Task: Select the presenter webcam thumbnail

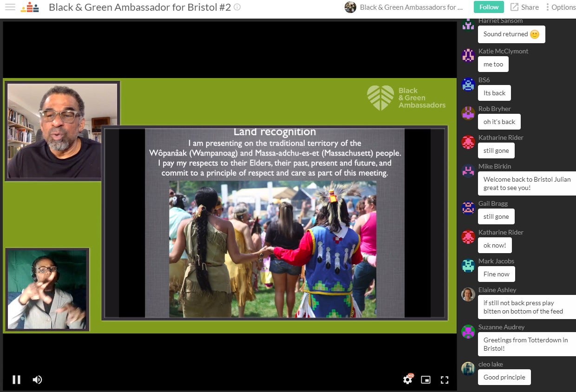Action: pos(62,131)
